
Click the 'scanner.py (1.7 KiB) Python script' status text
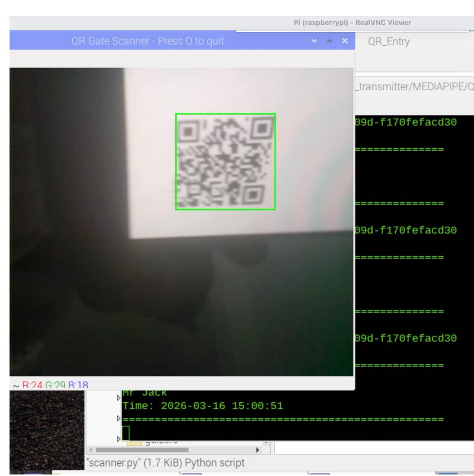tap(166, 463)
